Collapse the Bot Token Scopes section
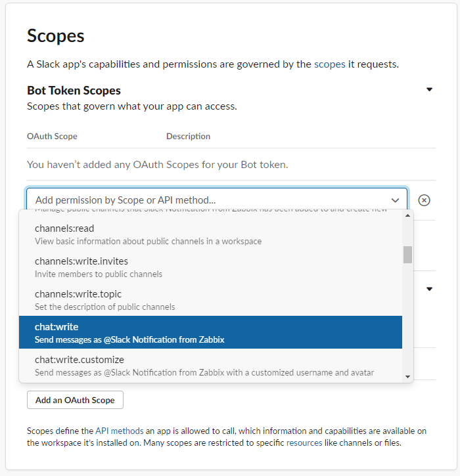The image size is (460, 476). 429,89
